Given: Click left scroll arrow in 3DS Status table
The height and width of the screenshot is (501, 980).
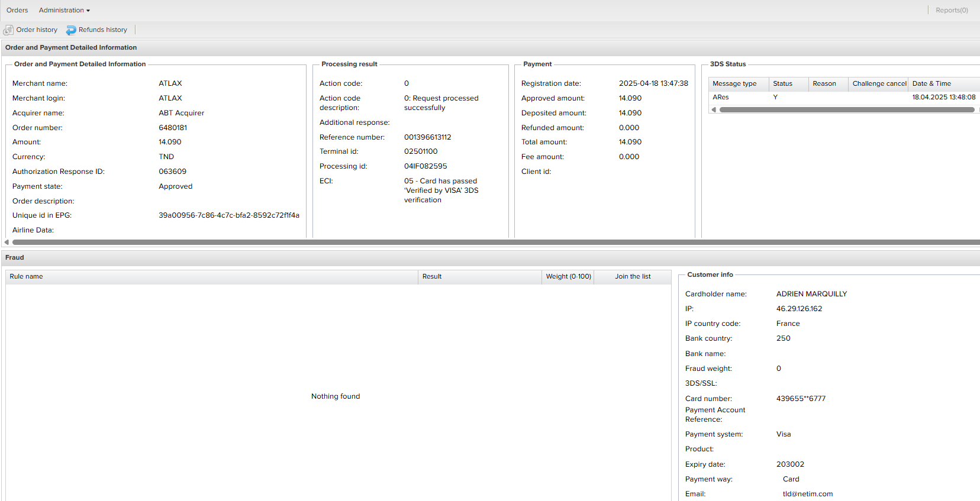Looking at the screenshot, I should (x=714, y=109).
